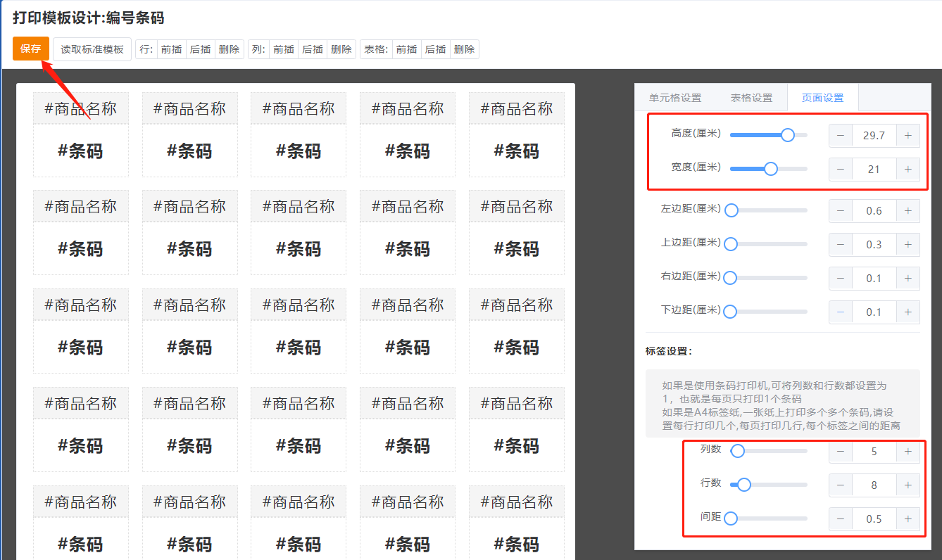Decrease 宽度 with the minus icon
Image resolution: width=942 pixels, height=560 pixels.
pyautogui.click(x=841, y=169)
